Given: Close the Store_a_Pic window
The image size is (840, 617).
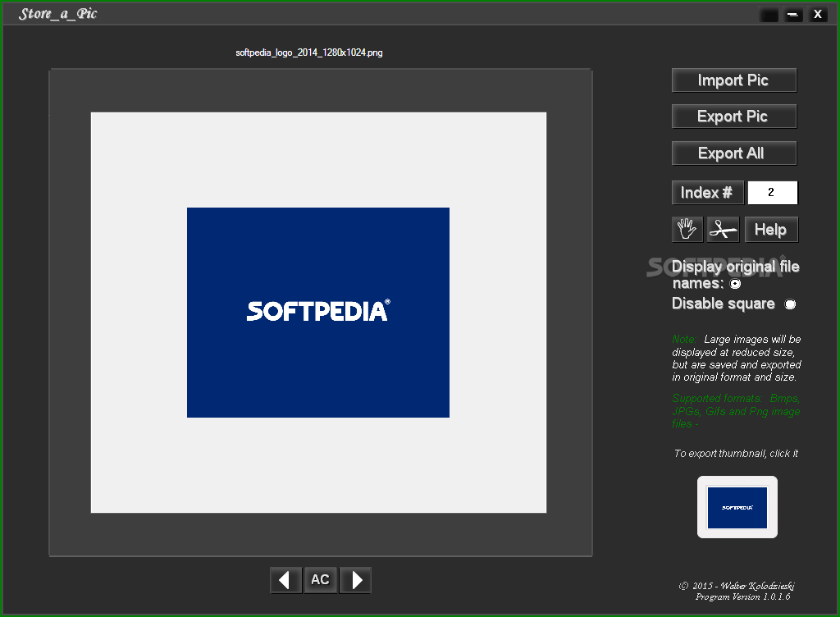Looking at the screenshot, I should pos(818,15).
